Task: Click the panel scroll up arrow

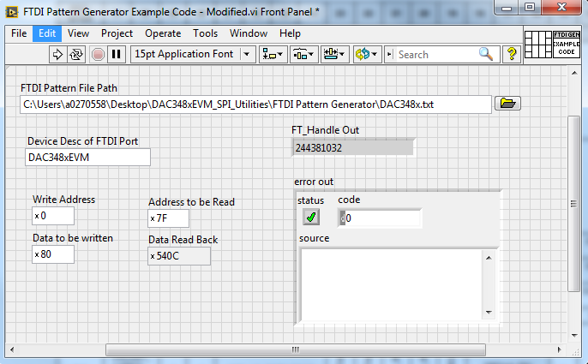Action: [x=574, y=73]
